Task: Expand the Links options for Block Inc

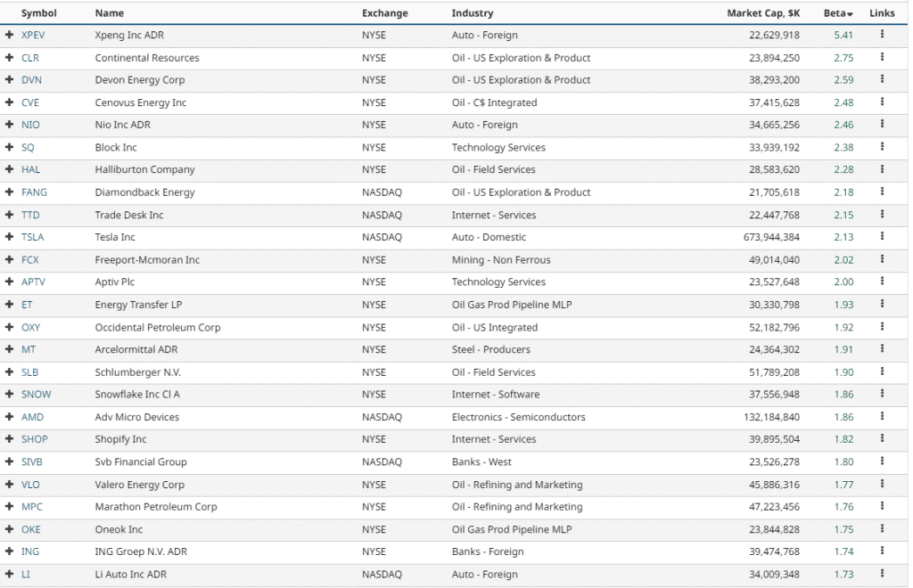Action: [882, 147]
